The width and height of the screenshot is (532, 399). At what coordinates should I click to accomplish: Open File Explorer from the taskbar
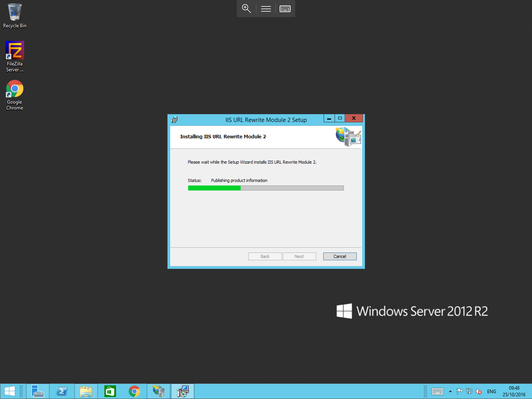pos(86,391)
